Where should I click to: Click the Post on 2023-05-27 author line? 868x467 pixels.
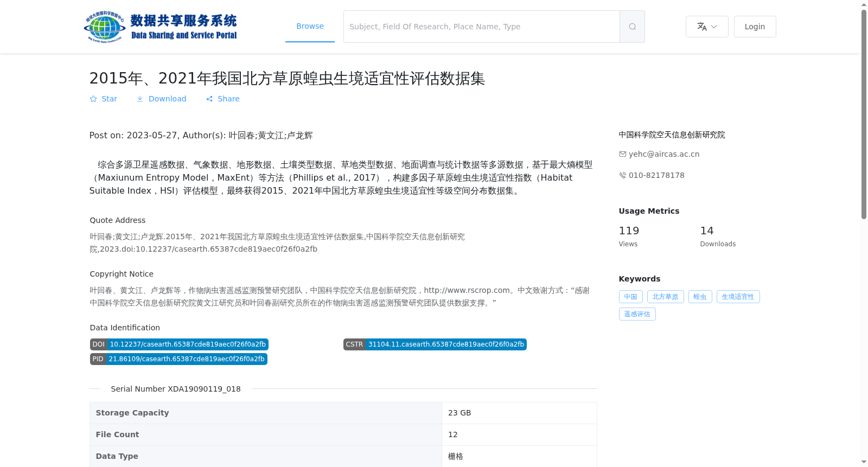coord(201,136)
